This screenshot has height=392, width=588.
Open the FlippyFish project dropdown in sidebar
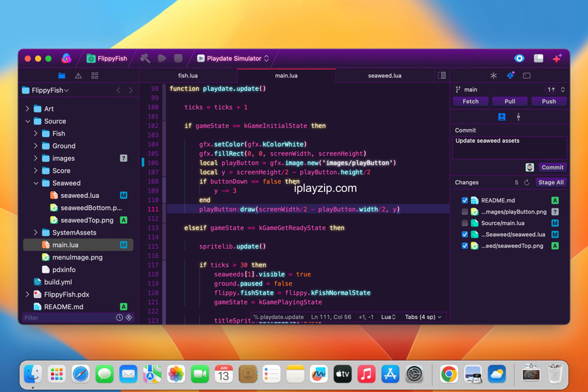(45, 90)
